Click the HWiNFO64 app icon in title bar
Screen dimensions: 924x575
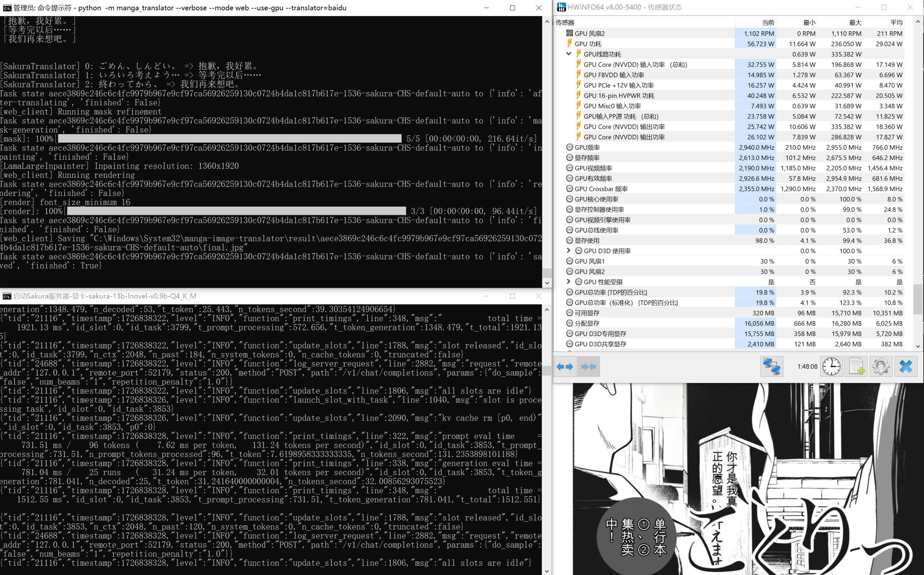(562, 7)
